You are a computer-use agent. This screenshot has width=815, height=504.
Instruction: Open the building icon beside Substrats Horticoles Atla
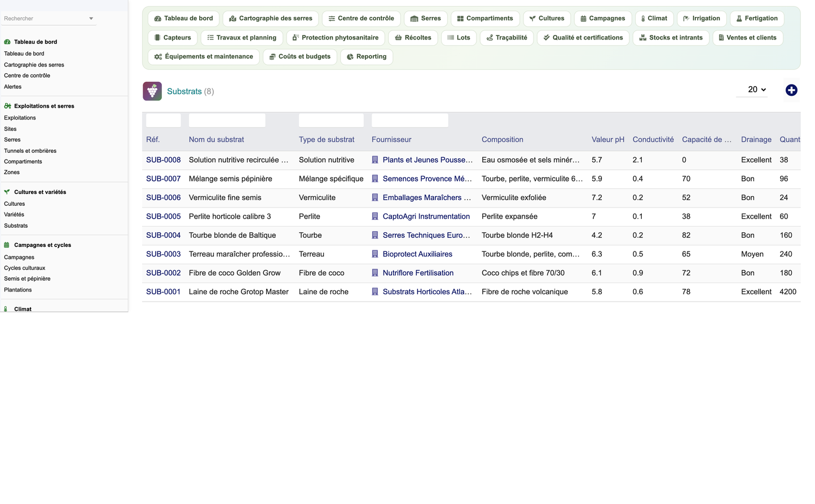click(x=375, y=292)
